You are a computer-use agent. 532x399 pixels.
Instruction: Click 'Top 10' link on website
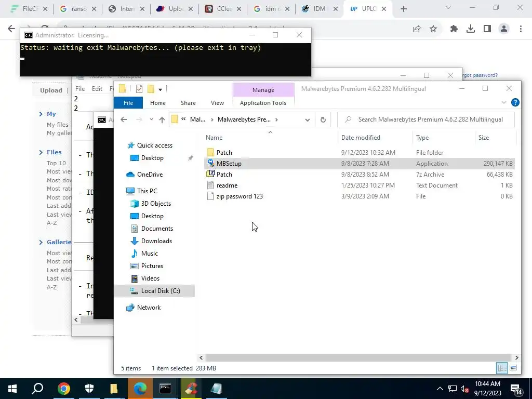tap(56, 163)
